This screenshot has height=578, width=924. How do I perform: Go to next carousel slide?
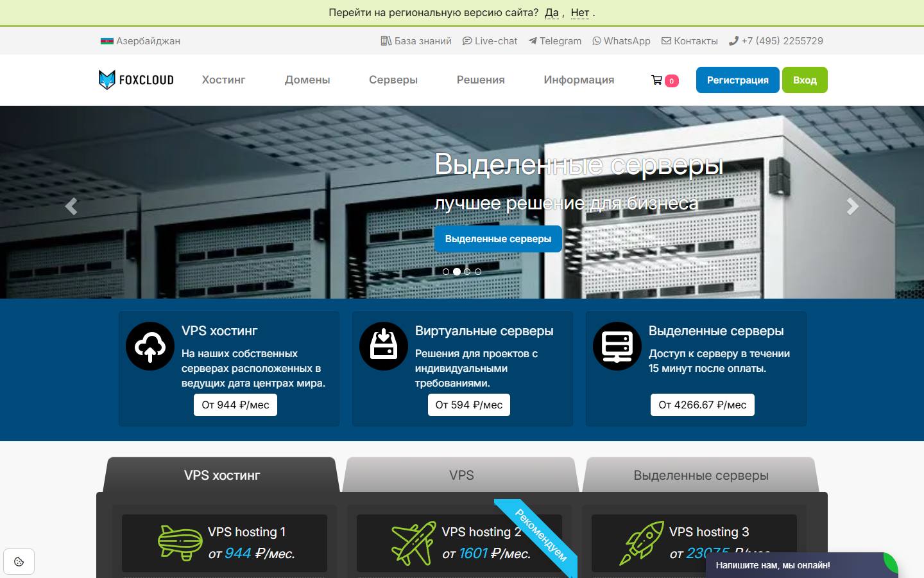(x=852, y=206)
